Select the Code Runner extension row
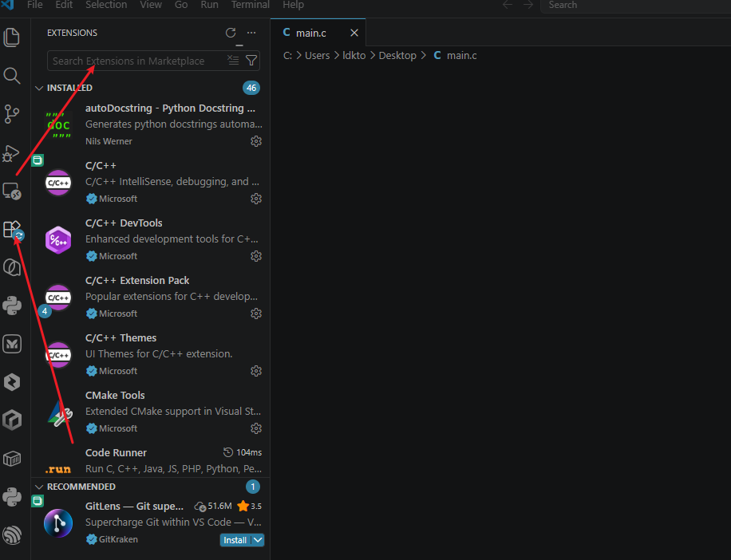731x560 pixels. pyautogui.click(x=150, y=460)
